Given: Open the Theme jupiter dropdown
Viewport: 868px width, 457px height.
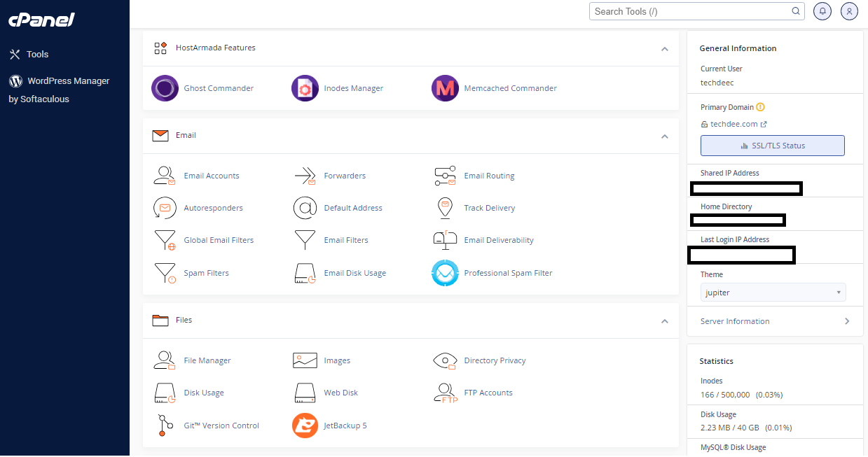Looking at the screenshot, I should [773, 293].
